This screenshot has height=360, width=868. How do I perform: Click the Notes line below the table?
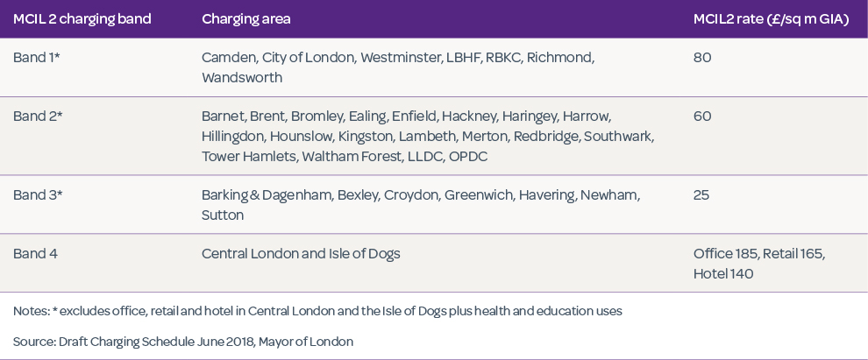(x=317, y=312)
